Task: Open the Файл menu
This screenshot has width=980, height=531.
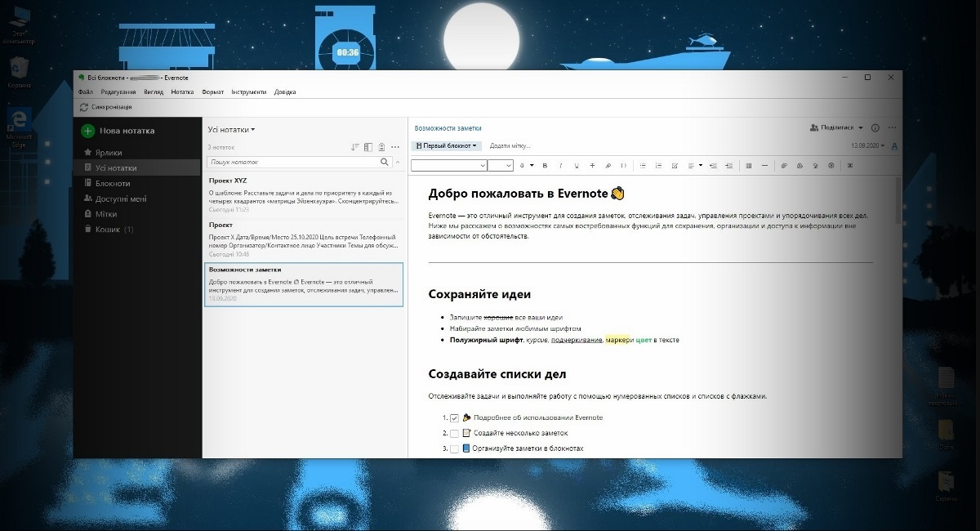Action: pyautogui.click(x=86, y=92)
